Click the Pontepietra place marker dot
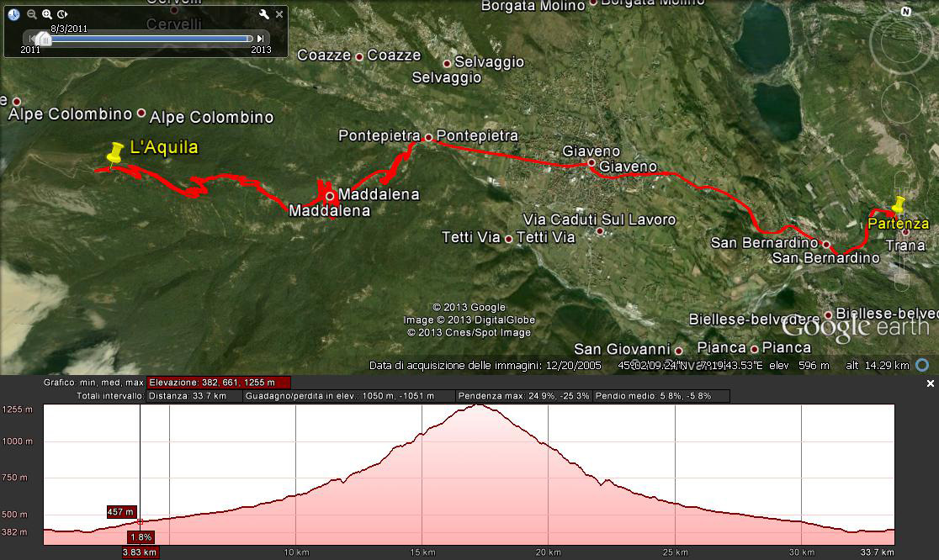This screenshot has width=939, height=560. (x=428, y=138)
